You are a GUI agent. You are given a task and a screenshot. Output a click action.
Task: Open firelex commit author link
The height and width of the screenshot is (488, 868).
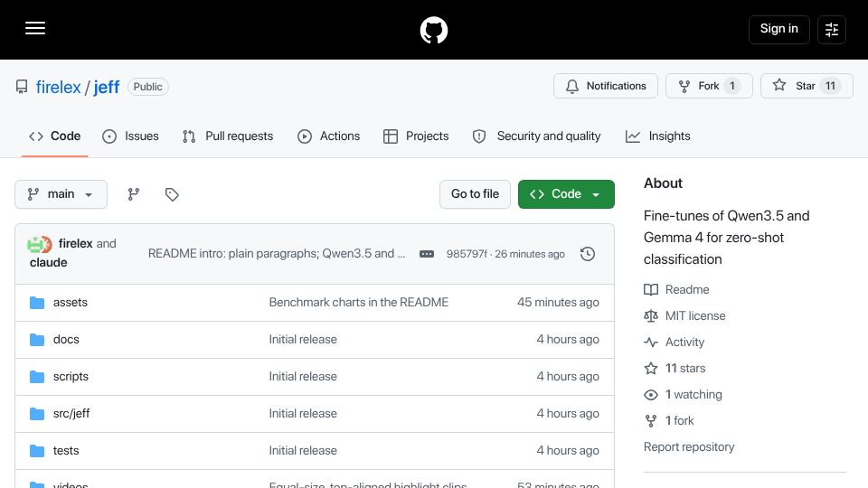(75, 243)
